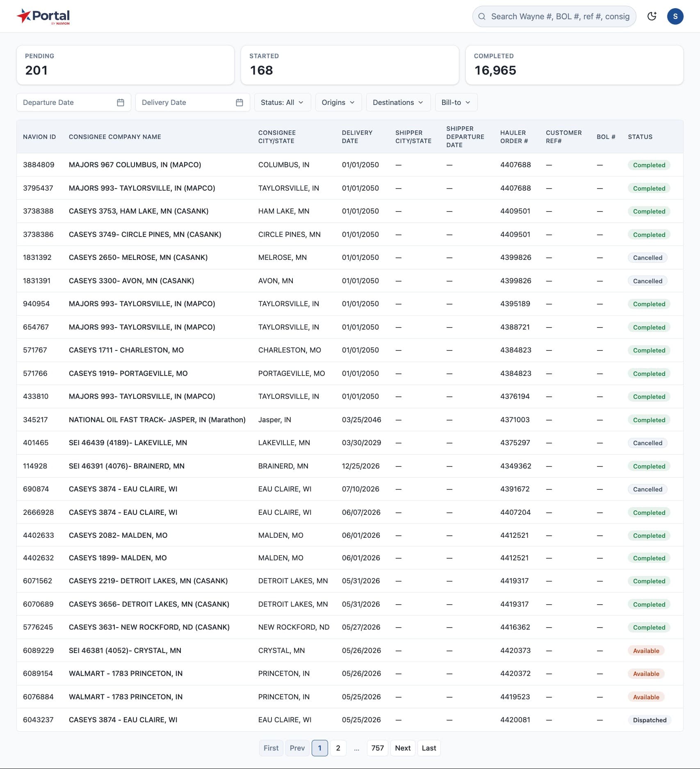The height and width of the screenshot is (769, 700).
Task: Click Navion ID 433810
Action: point(36,396)
